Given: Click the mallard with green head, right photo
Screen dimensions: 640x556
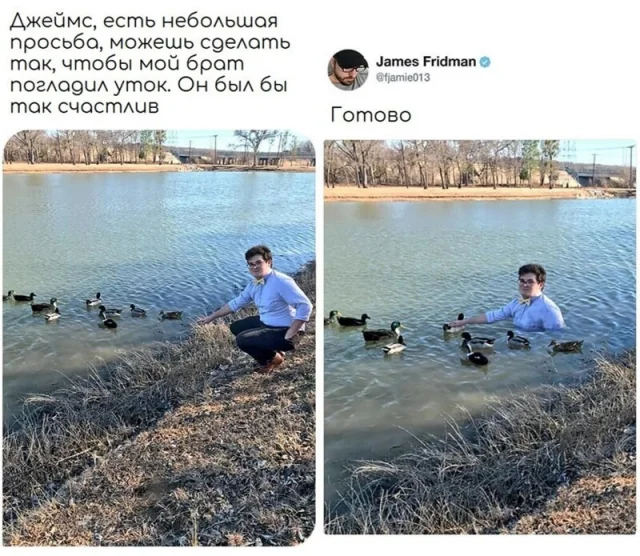Looking at the screenshot, I should point(382,331).
